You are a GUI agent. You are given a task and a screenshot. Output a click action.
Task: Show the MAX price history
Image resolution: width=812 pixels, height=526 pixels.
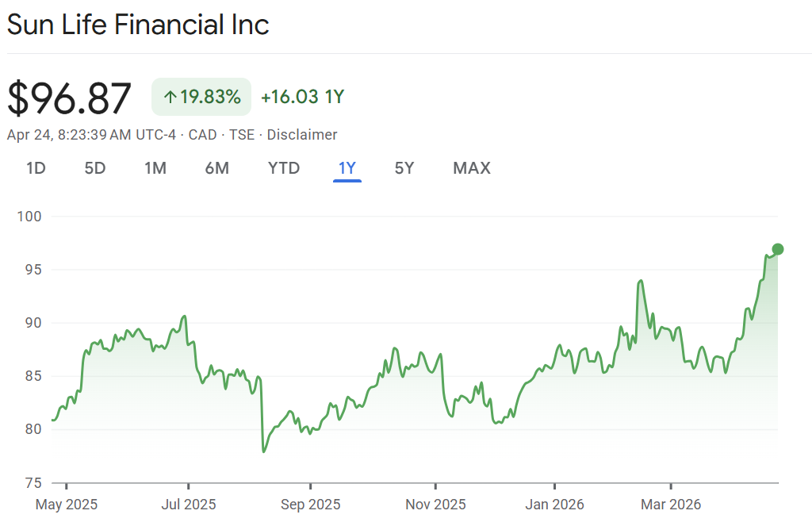[472, 168]
